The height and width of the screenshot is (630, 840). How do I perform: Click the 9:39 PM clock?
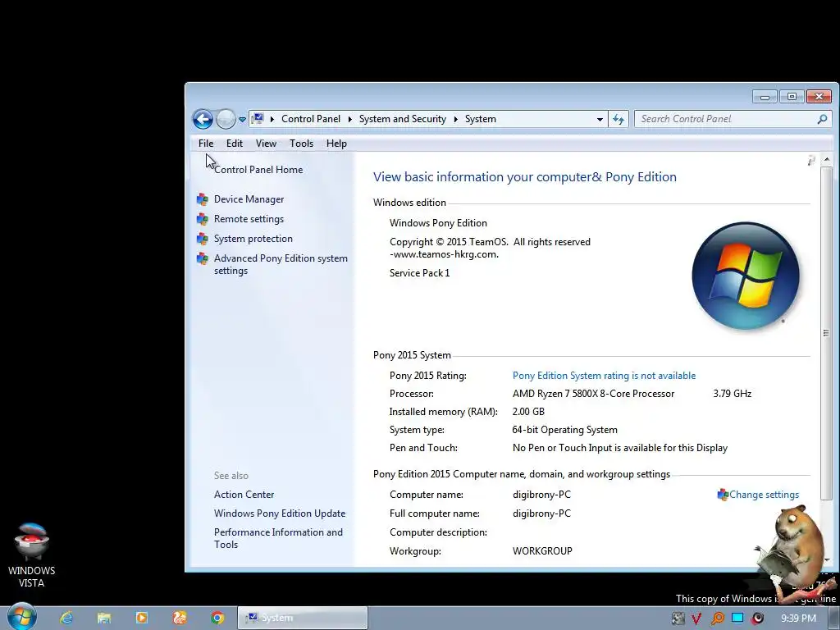tap(798, 619)
